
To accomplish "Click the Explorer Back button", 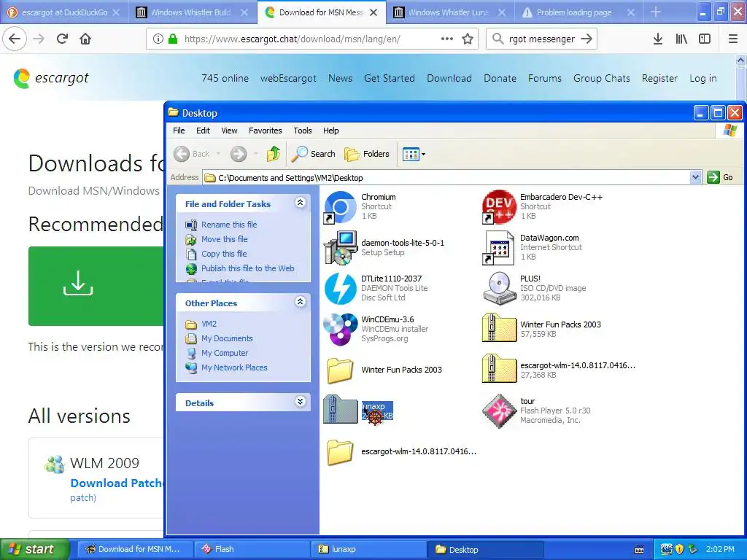I will [x=192, y=154].
